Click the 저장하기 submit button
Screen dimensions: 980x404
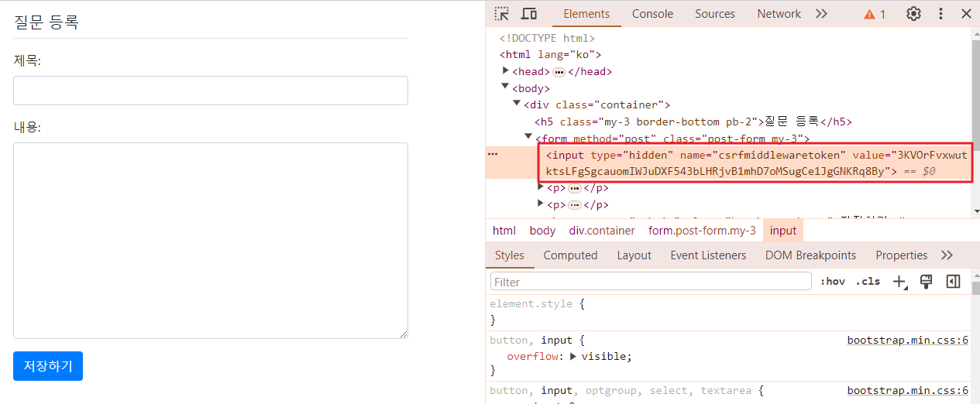pos(48,366)
